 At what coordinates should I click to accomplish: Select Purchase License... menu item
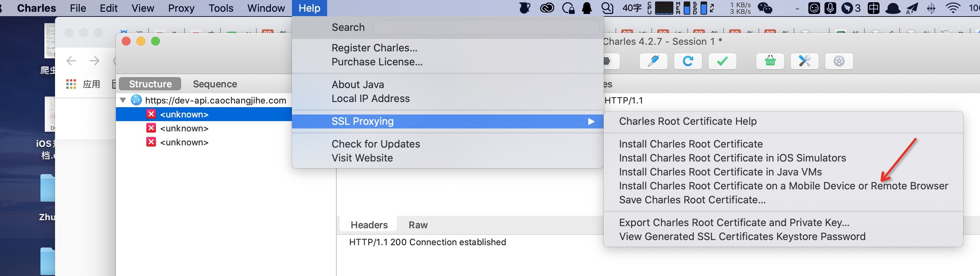(x=447, y=62)
